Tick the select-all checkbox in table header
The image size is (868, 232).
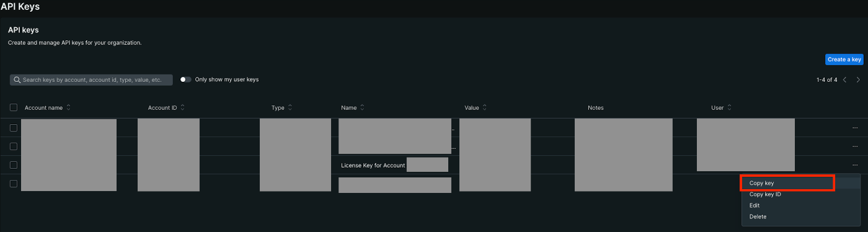click(14, 107)
